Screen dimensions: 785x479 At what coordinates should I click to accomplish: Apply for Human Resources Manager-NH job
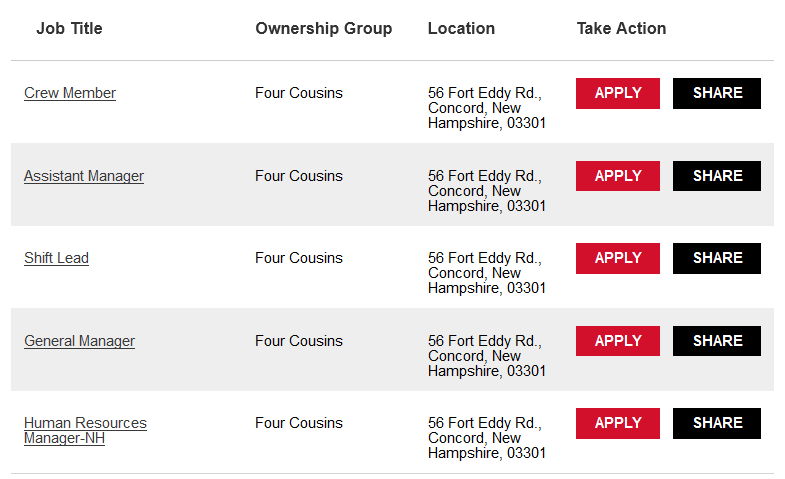(617, 423)
